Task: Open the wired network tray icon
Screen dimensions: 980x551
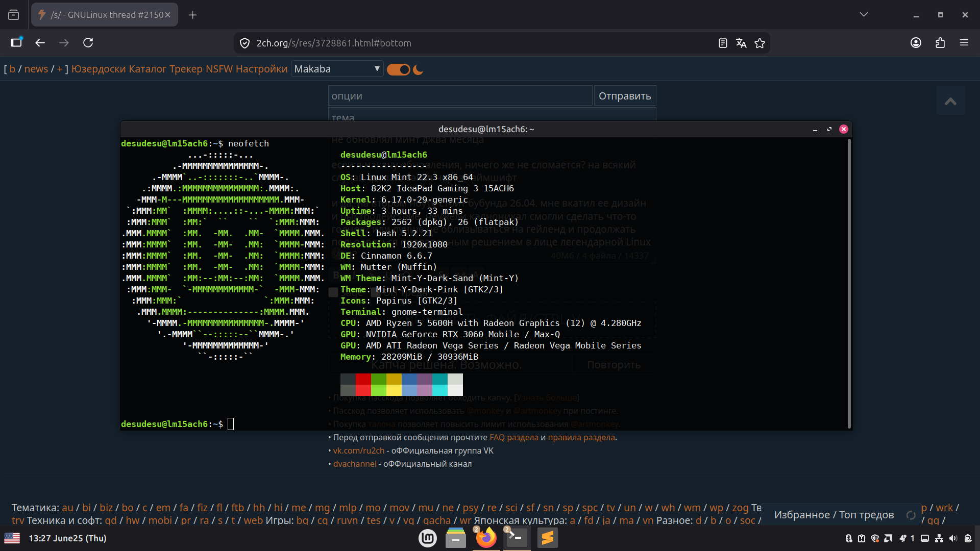Action: 939,538
